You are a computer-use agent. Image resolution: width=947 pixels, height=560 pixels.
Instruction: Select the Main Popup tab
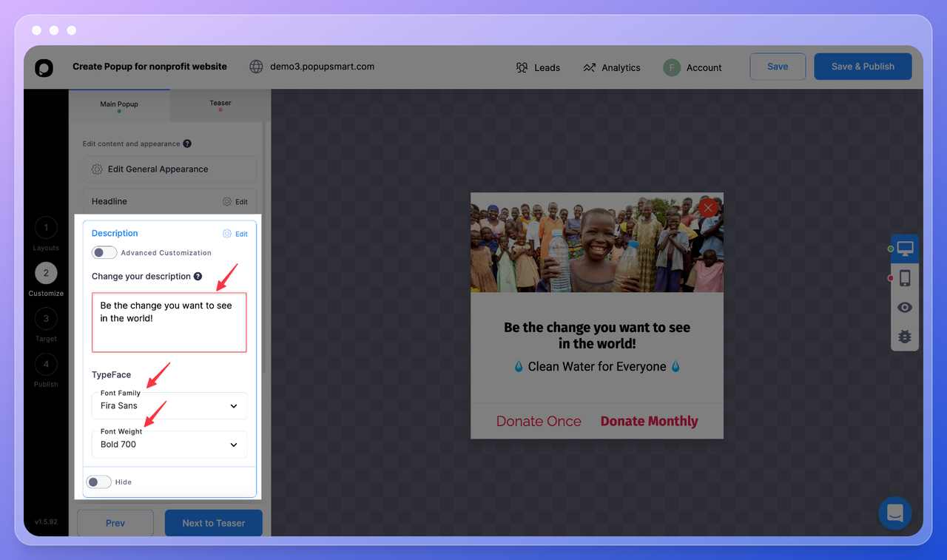(x=119, y=104)
